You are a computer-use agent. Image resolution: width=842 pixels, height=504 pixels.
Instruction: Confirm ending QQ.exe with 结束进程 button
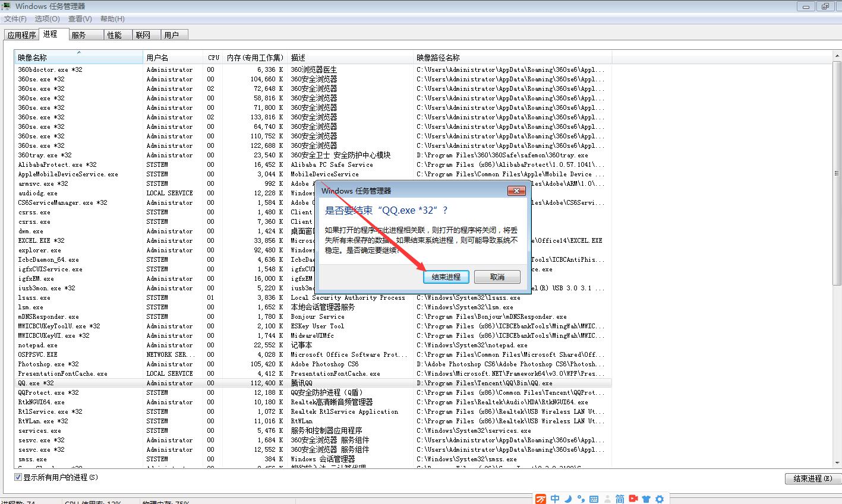pos(446,276)
